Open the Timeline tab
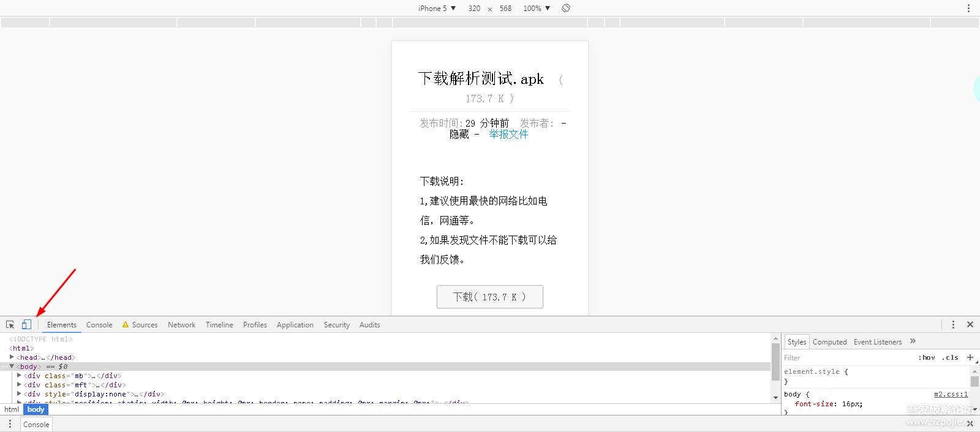 (219, 325)
